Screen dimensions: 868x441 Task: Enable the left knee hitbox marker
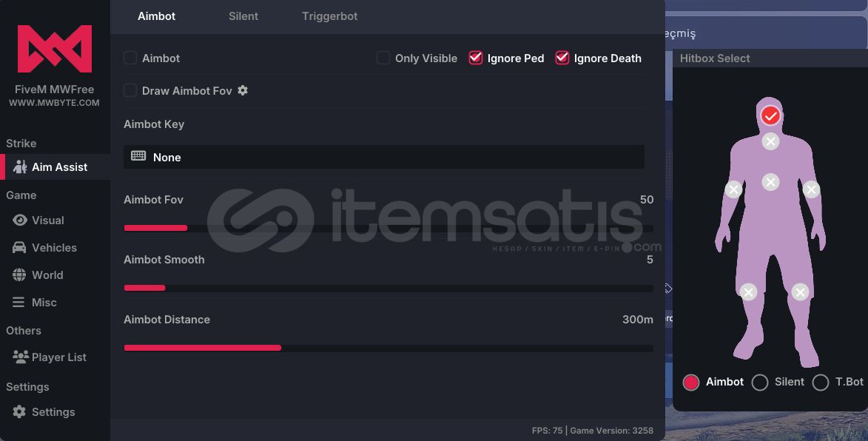tap(748, 292)
